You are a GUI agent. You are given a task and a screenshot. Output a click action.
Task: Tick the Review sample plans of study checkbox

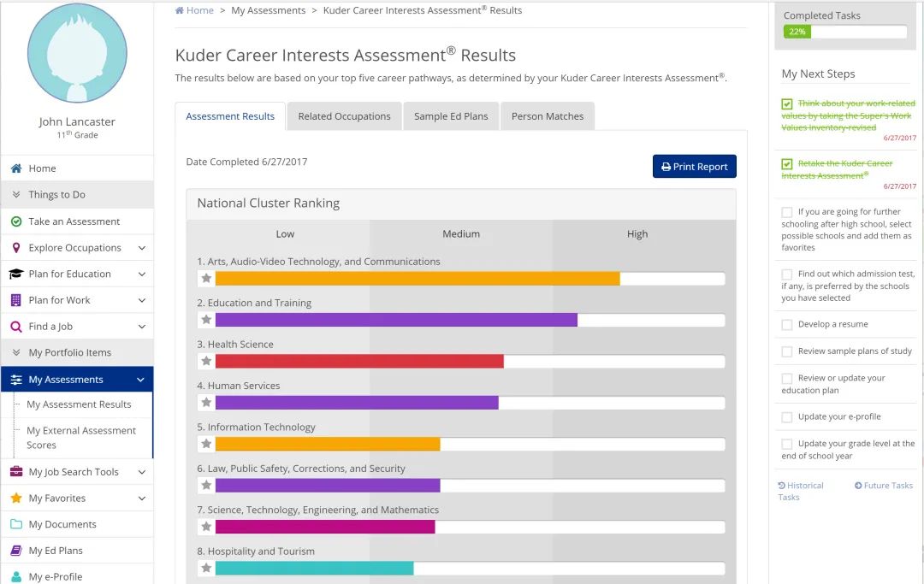787,351
